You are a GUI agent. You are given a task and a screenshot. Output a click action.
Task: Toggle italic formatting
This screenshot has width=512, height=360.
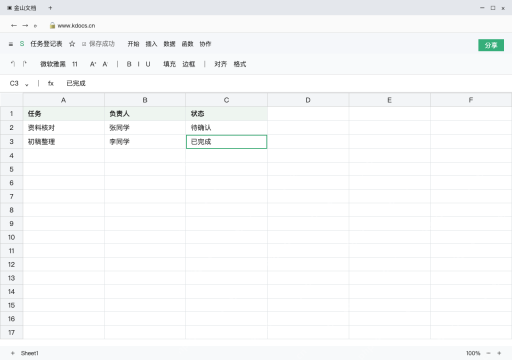click(138, 64)
